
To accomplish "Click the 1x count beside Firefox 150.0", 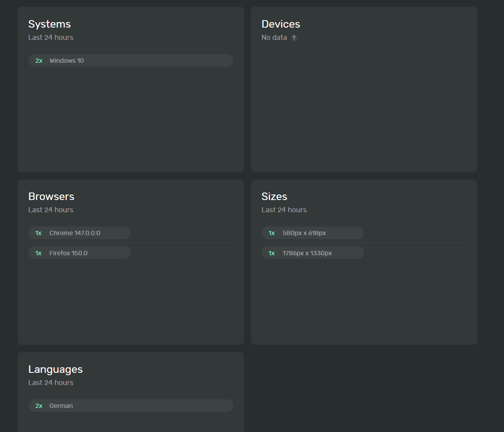I will tap(38, 253).
